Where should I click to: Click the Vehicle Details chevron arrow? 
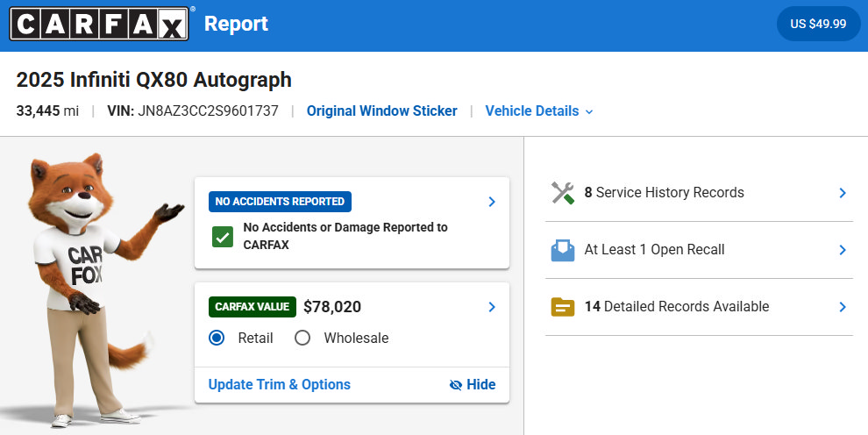pos(589,111)
